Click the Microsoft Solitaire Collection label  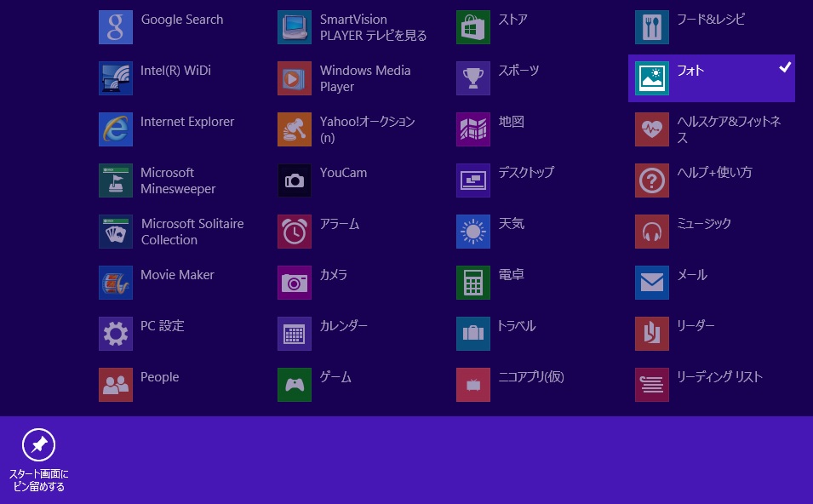[x=192, y=232]
